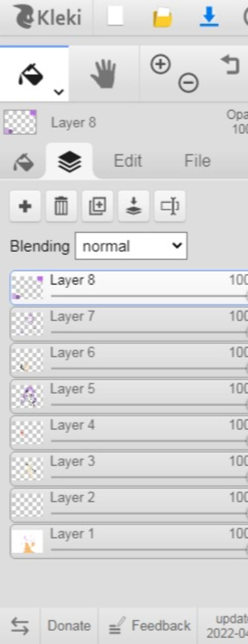Open the Blending mode dropdown
Image resolution: width=248 pixels, height=644 pixels.
click(x=131, y=246)
